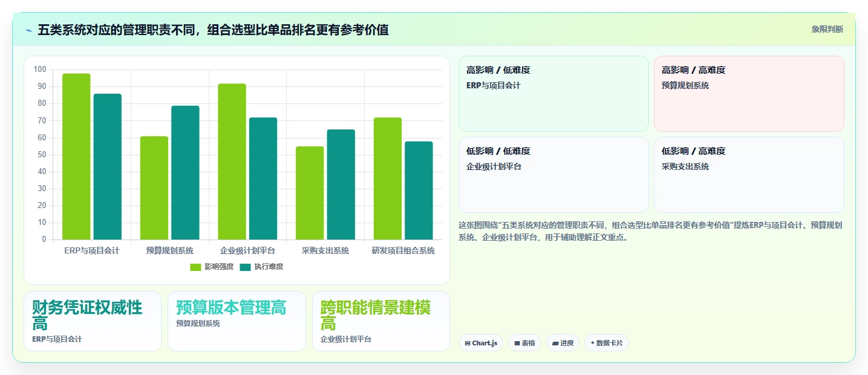Click the 采购支出系统 light green bar
The width and height of the screenshot is (868, 375).
310,194
